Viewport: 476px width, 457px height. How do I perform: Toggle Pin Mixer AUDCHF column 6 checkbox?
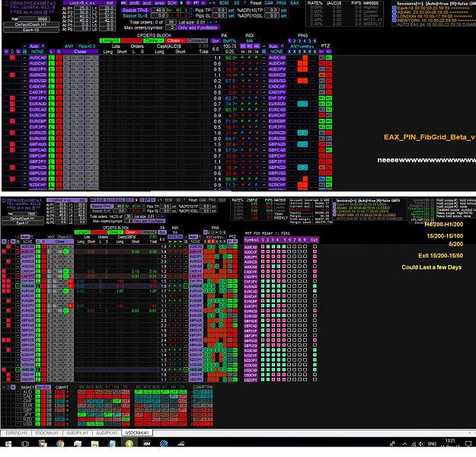289,251
